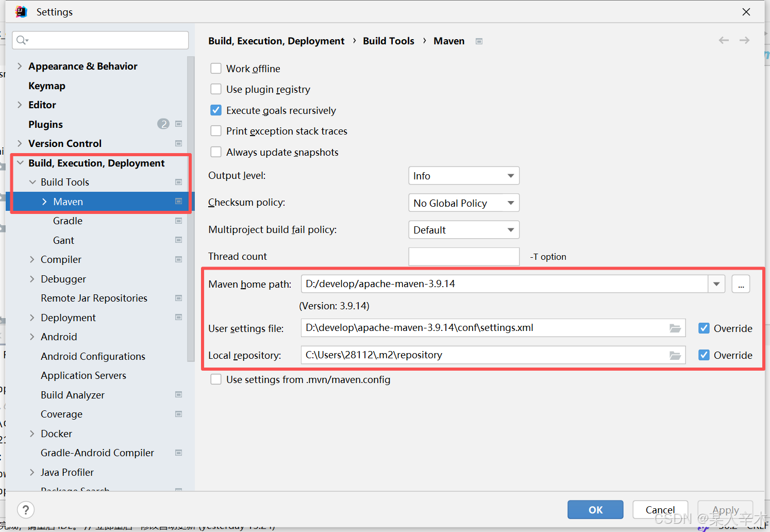This screenshot has width=770, height=532.
Task: Open the Checksum policy dropdown
Action: (x=464, y=203)
